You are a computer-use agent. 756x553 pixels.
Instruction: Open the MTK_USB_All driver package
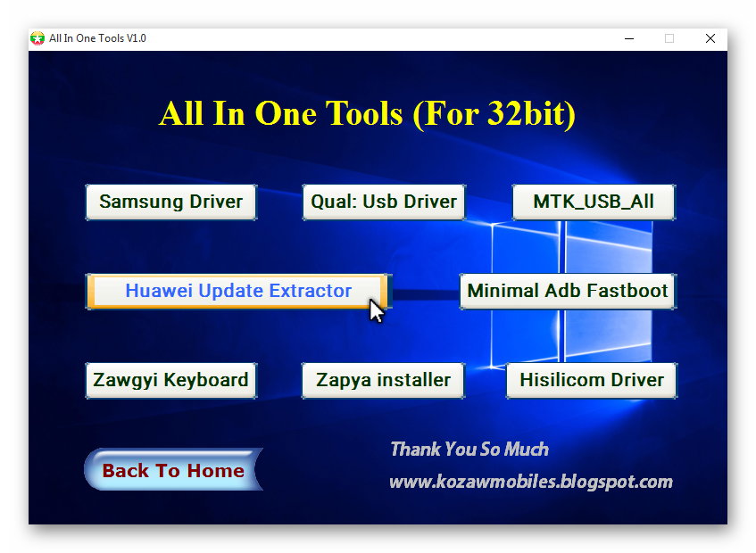pyautogui.click(x=593, y=202)
